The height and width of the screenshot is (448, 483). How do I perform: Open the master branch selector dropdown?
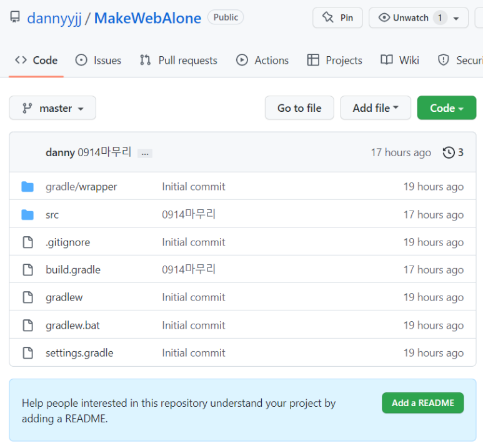[x=52, y=108]
